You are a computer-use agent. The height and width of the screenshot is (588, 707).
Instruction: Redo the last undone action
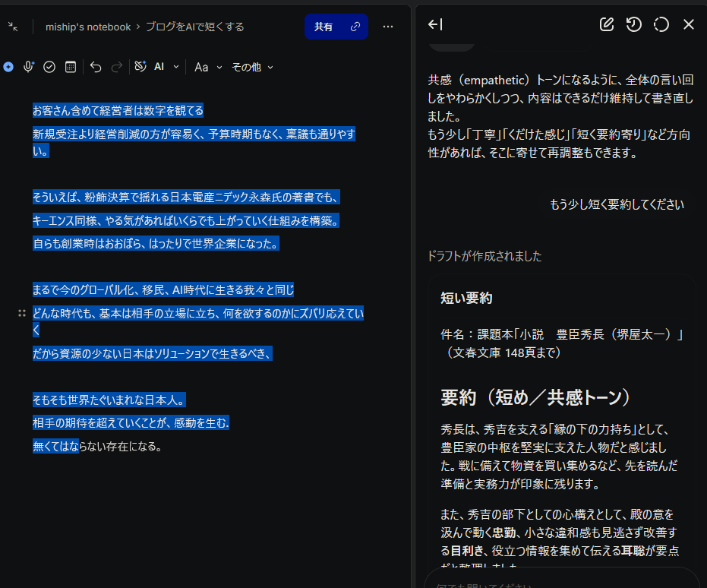(117, 67)
